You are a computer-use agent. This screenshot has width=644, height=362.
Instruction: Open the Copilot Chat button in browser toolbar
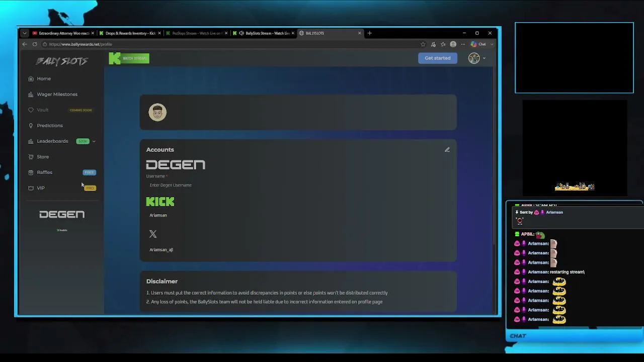pyautogui.click(x=478, y=44)
